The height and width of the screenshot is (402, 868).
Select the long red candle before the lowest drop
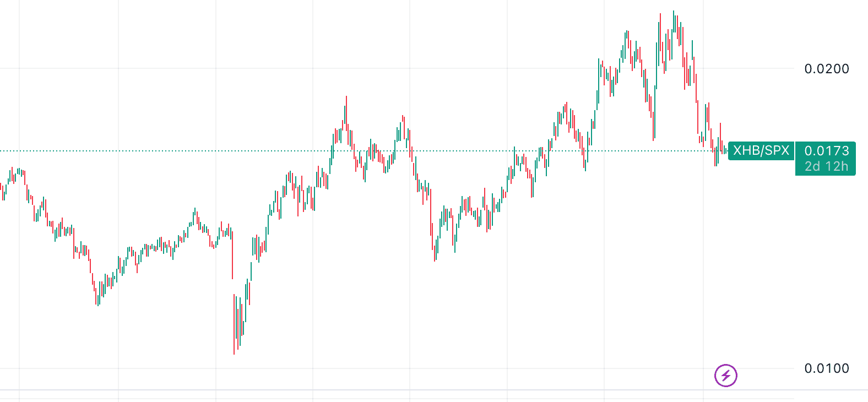point(232,253)
